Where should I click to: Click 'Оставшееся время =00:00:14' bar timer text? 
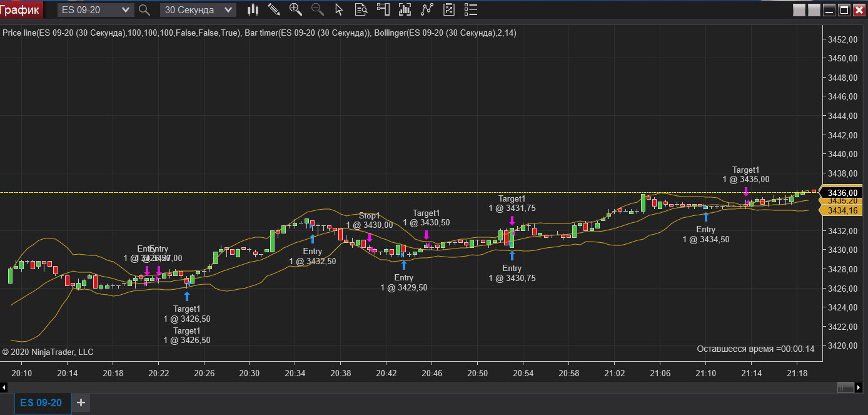point(755,349)
